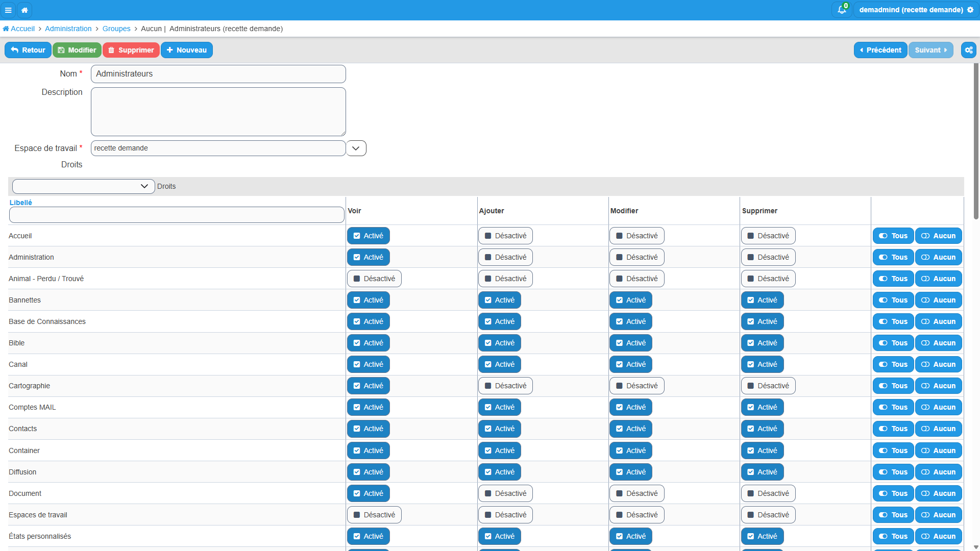Screen dimensions: 980x551
Task: Click the Description text area
Action: tap(218, 112)
